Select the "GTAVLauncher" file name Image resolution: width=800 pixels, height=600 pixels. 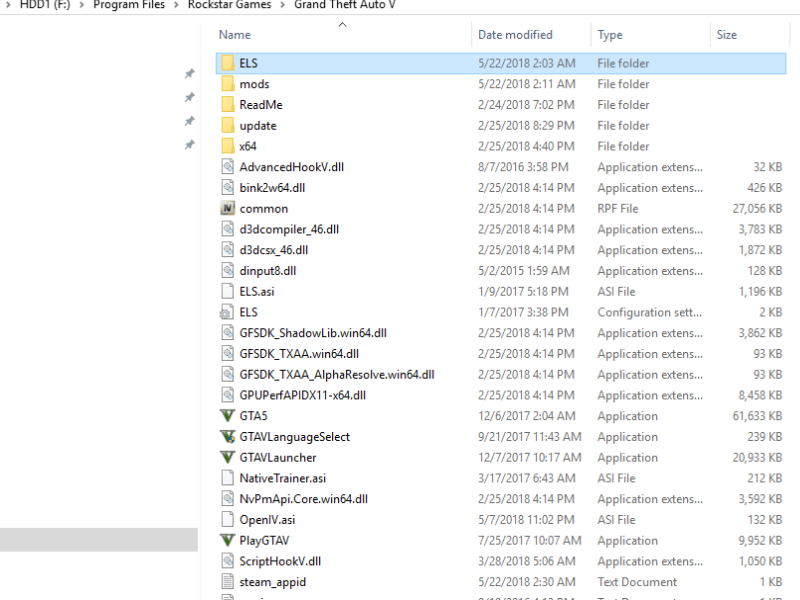point(278,458)
